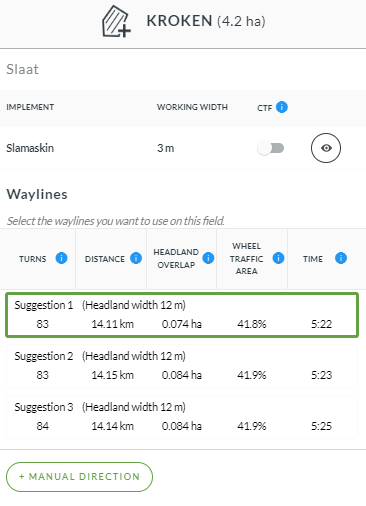The height and width of the screenshot is (506, 366).
Task: Select Suggestion 1 waylines row
Action: point(182,315)
